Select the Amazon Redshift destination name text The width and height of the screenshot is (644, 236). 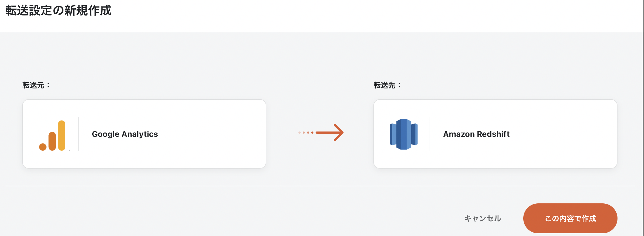click(x=476, y=134)
